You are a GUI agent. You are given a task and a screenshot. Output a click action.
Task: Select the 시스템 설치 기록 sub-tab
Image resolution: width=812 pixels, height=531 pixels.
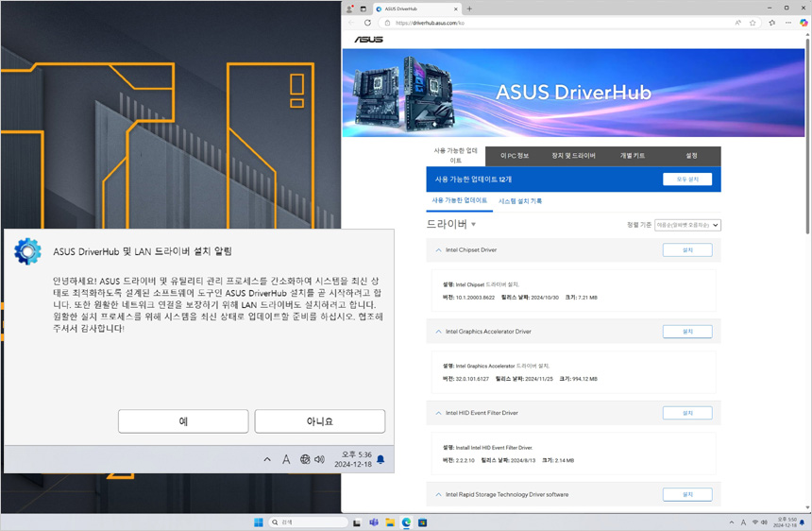coord(520,201)
